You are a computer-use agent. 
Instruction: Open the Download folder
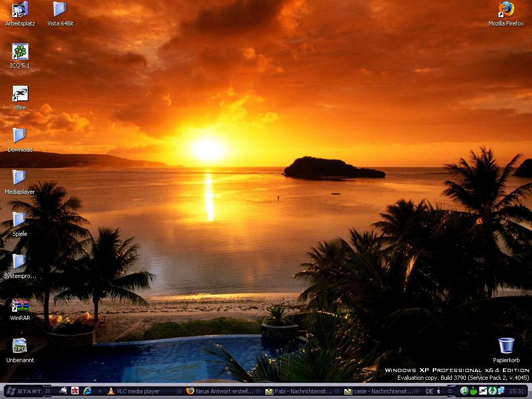point(20,136)
